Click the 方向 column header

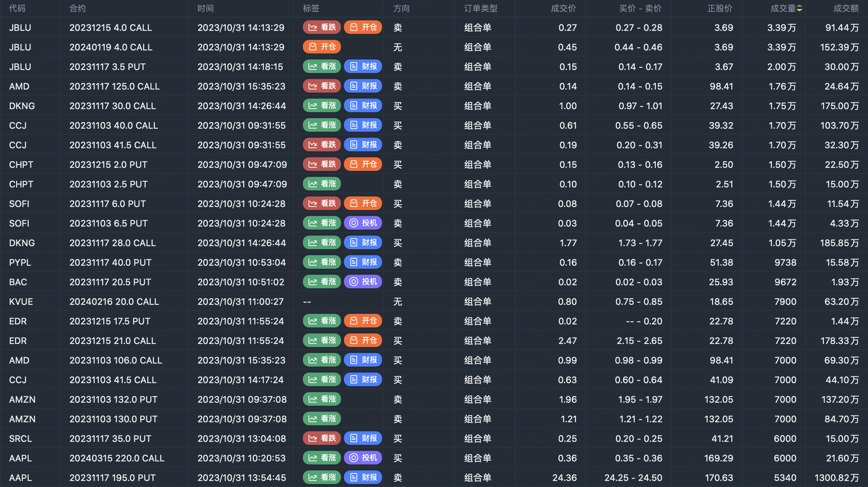pos(402,8)
